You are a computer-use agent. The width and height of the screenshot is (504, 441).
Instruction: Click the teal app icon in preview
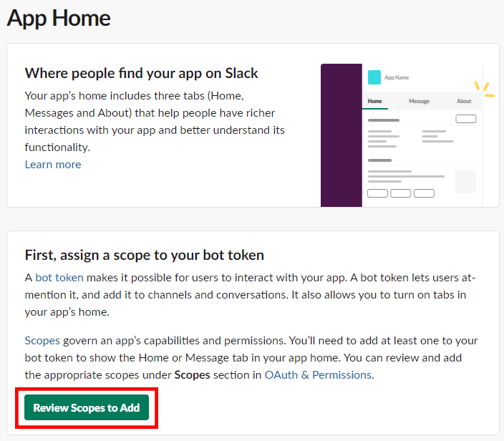[x=374, y=77]
